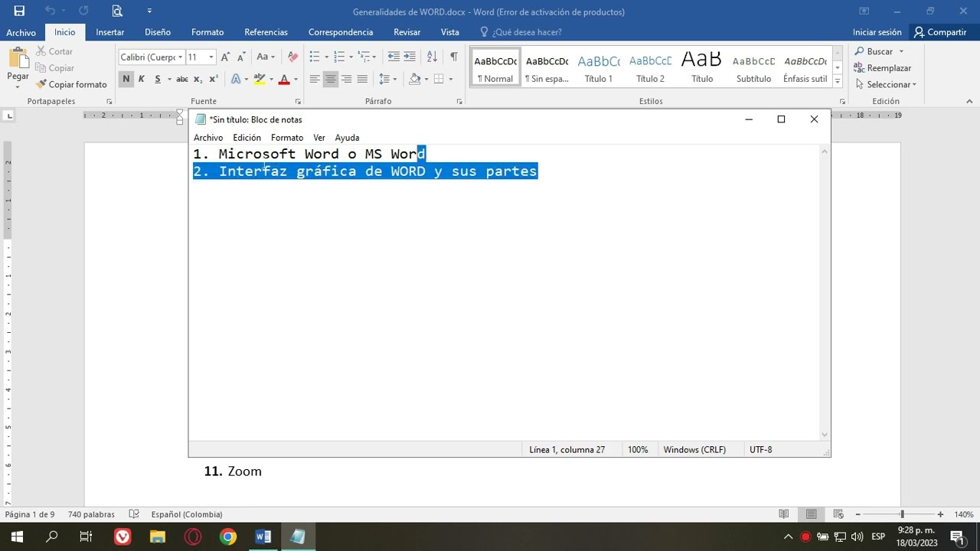Screen dimensions: 980x551
Task: Toggle show paragraph marks (pilcrow)
Action: tap(454, 57)
